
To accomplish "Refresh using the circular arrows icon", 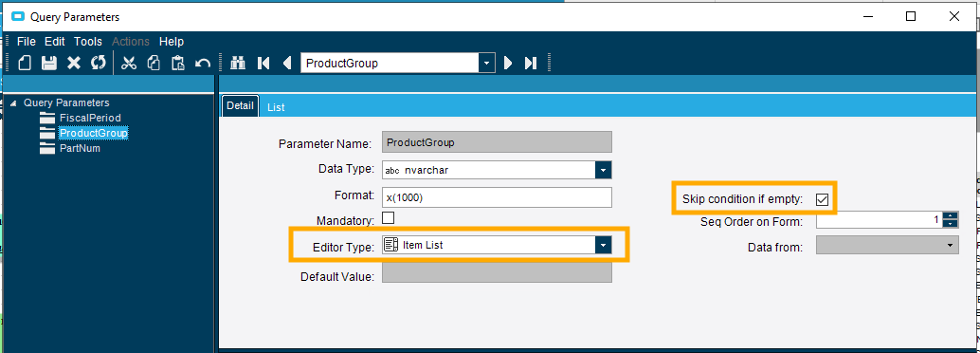I will tap(99, 63).
